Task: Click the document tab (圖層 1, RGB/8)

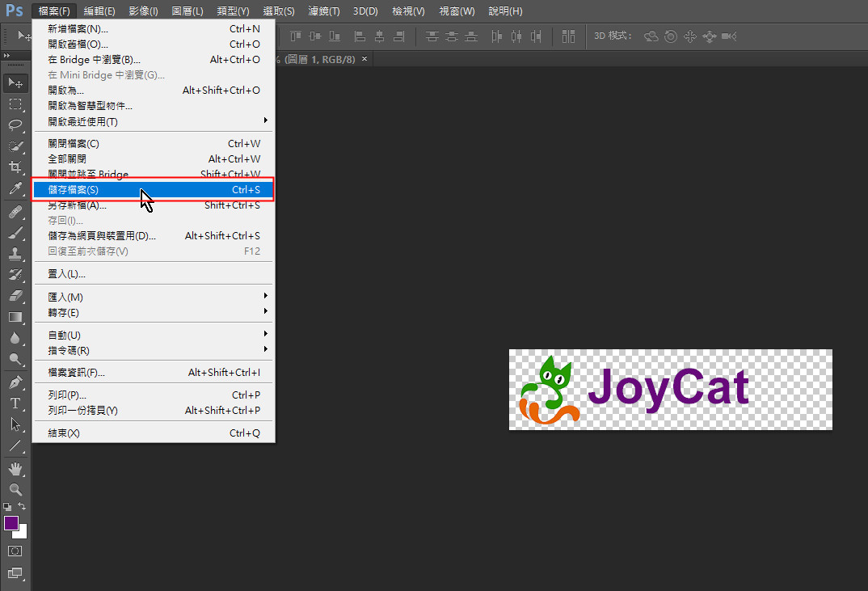Action: [x=319, y=59]
